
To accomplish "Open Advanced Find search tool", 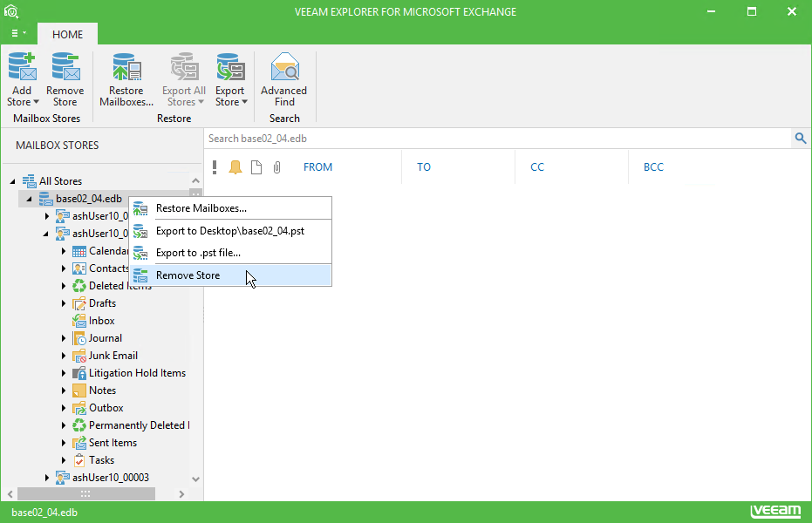I will coord(284,79).
